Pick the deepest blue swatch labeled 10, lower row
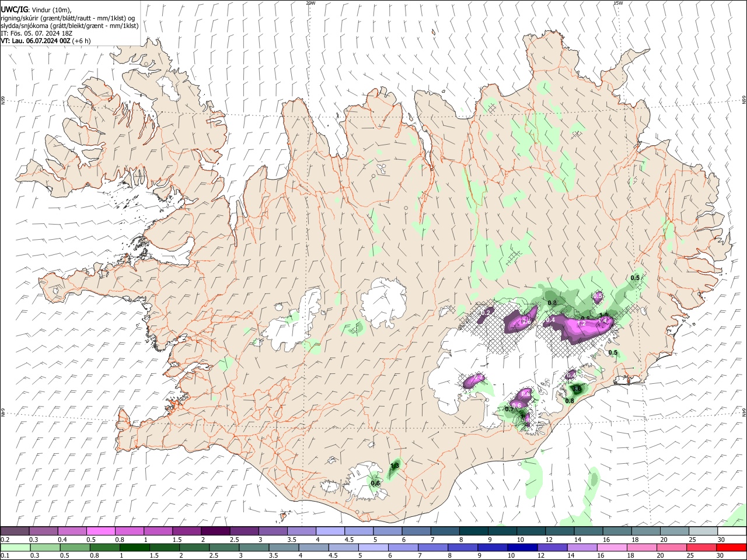Viewport: 747px width, 560px height. [x=522, y=547]
